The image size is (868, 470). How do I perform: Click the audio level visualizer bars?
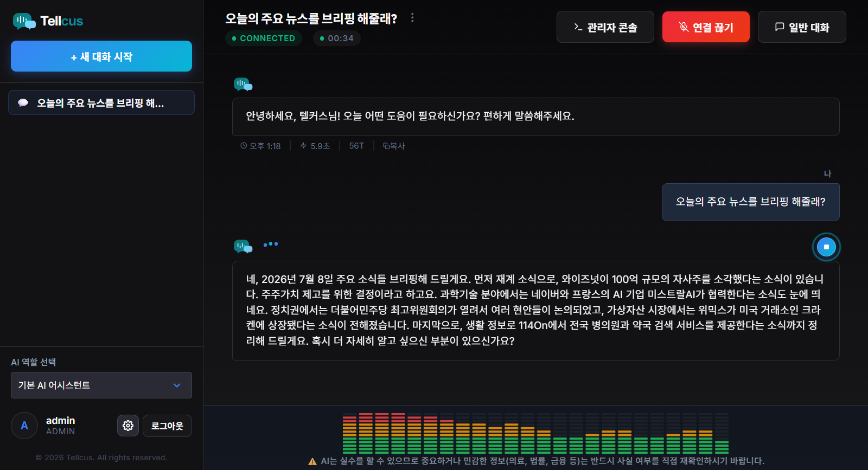point(535,433)
